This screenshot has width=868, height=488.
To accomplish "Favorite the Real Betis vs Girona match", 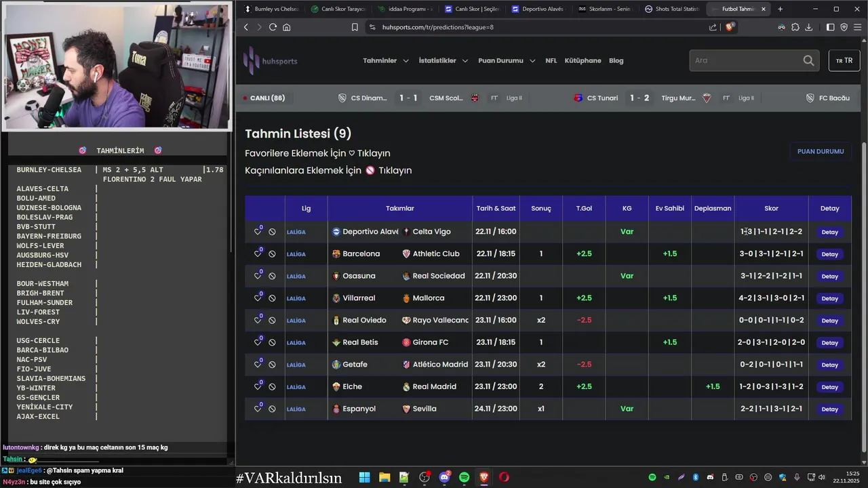I will [258, 342].
